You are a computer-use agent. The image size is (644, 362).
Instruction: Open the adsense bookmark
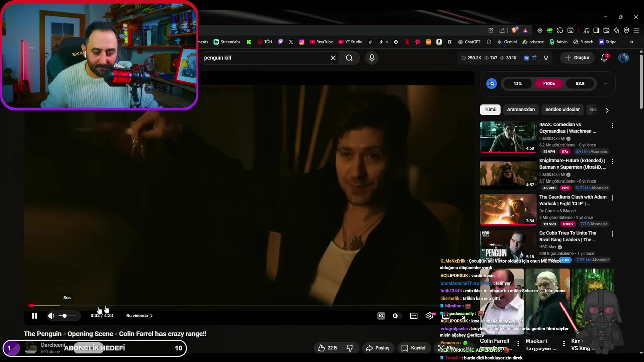[x=533, y=42]
